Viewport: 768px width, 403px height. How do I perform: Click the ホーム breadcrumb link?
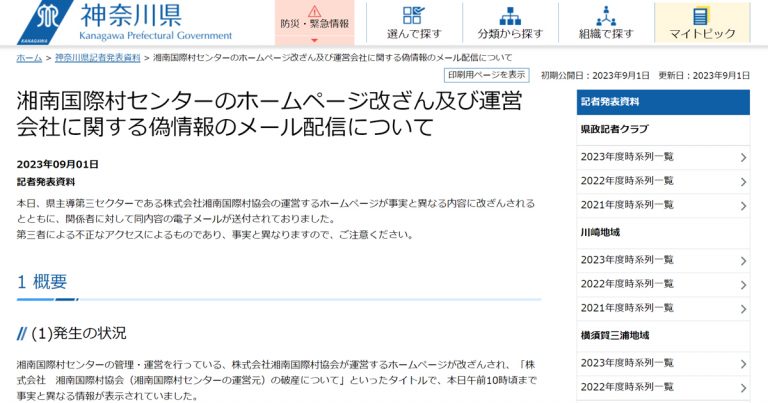pos(29,58)
